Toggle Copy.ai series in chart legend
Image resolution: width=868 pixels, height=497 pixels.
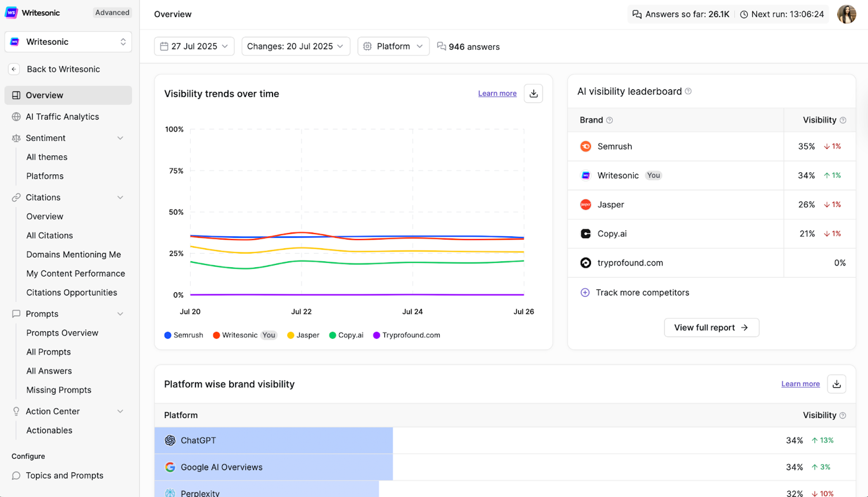tap(346, 335)
